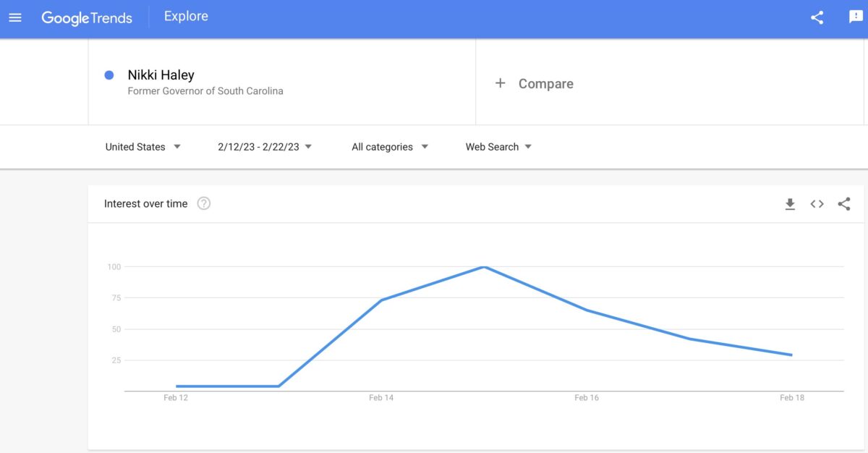Image resolution: width=868 pixels, height=453 pixels.
Task: Expand the date range selector showing 2/12/23 - 2/22/23
Action: [263, 146]
